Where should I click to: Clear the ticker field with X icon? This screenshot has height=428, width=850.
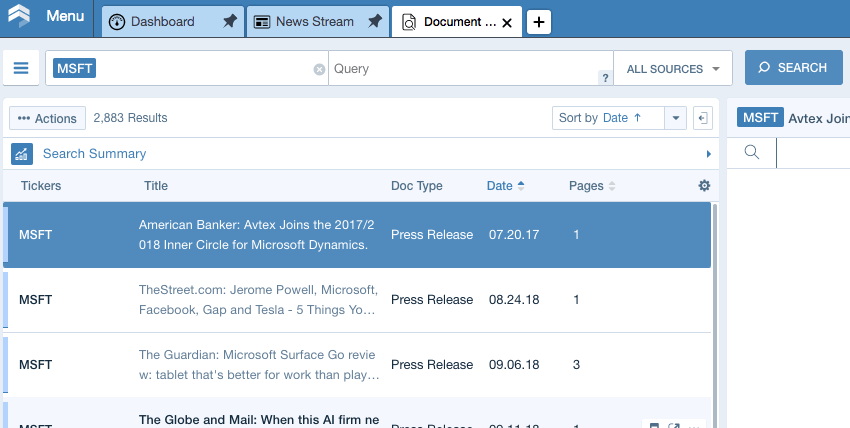click(x=319, y=69)
